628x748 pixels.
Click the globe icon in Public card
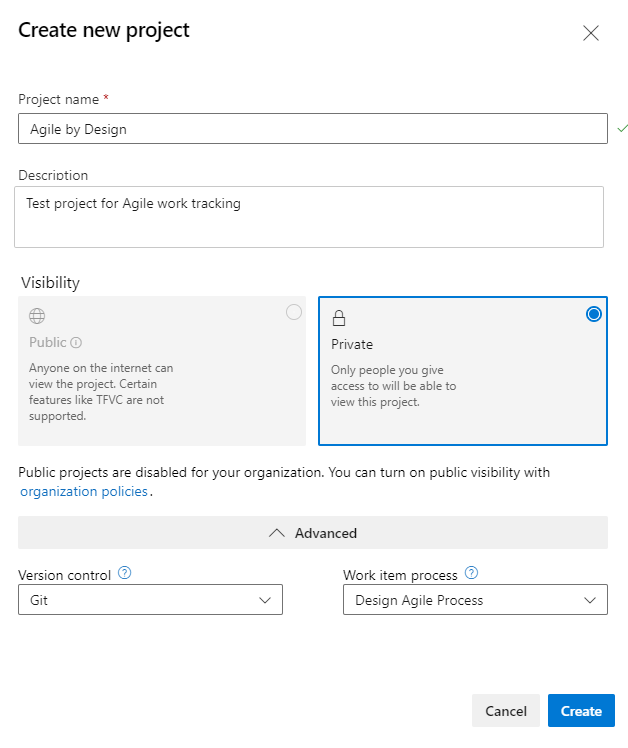pos(37,316)
